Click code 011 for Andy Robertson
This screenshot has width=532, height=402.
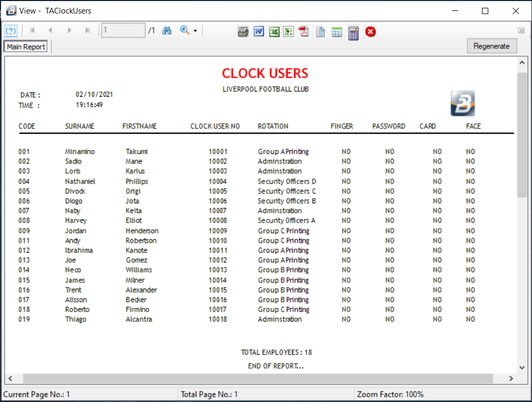24,241
